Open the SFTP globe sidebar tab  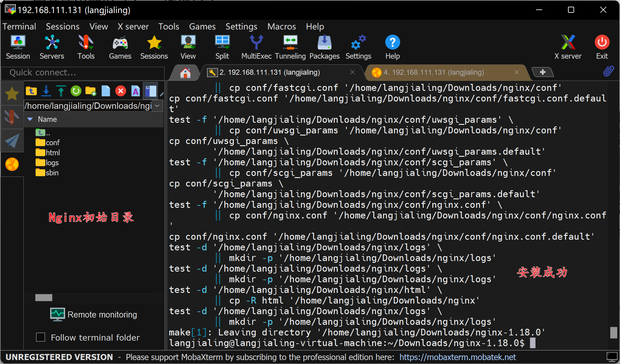pyautogui.click(x=12, y=164)
